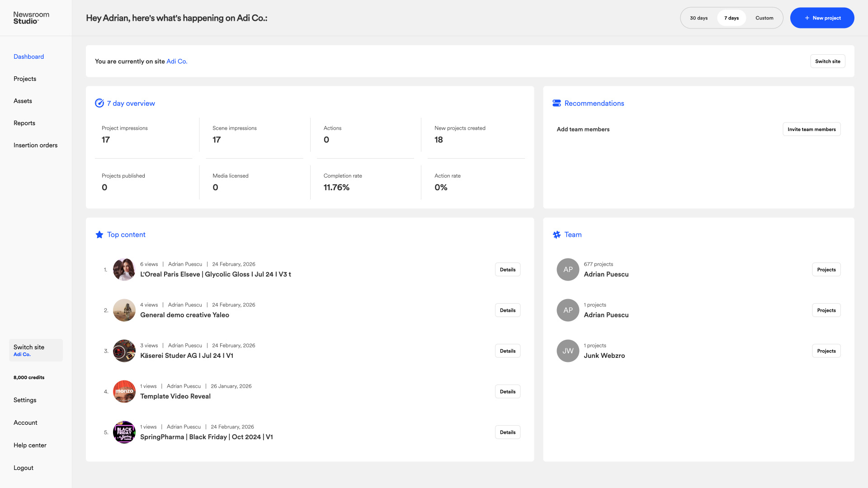Click Junk Webzro's JW avatar
Screen dimensions: 868x488
coord(568,351)
